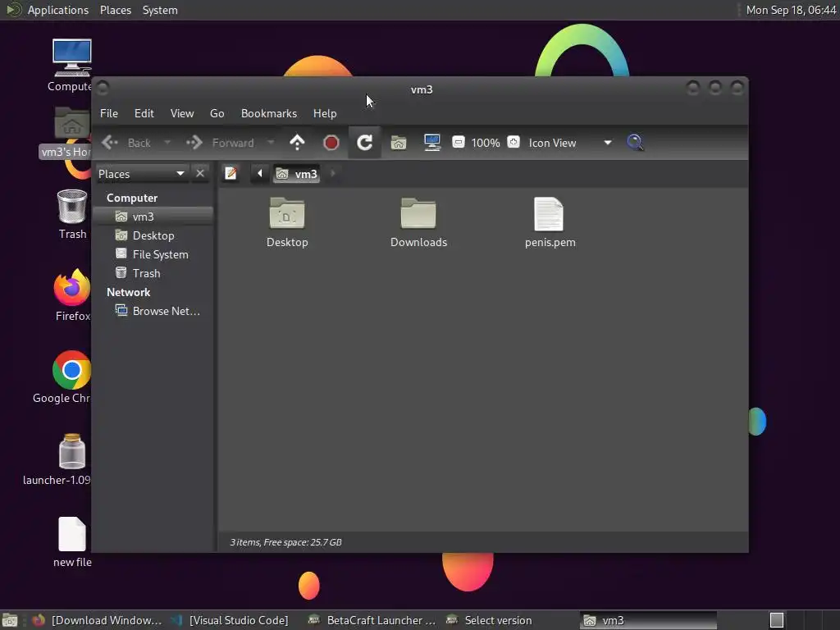This screenshot has width=840, height=630.
Task: Open the Places menu in top panel
Action: pos(116,10)
